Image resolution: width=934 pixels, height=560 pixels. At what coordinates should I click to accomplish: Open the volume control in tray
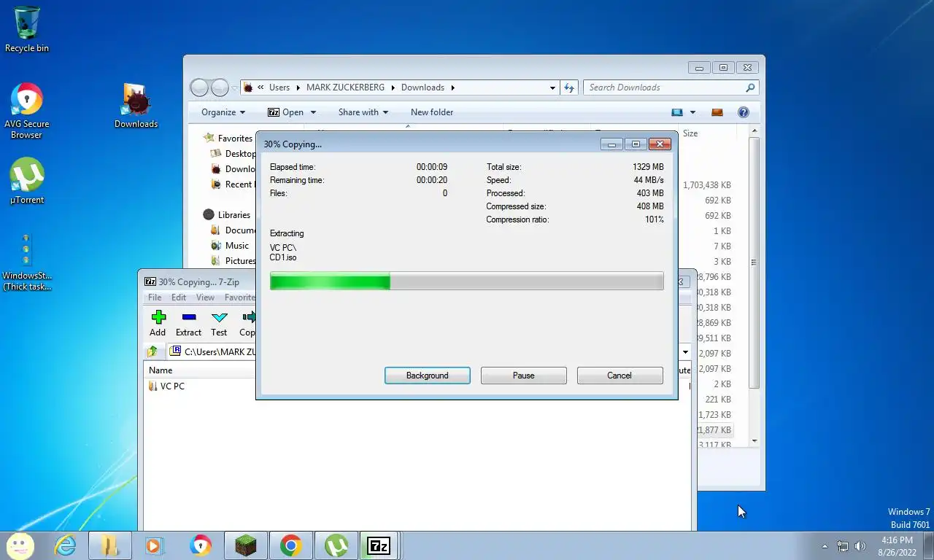pyautogui.click(x=860, y=546)
